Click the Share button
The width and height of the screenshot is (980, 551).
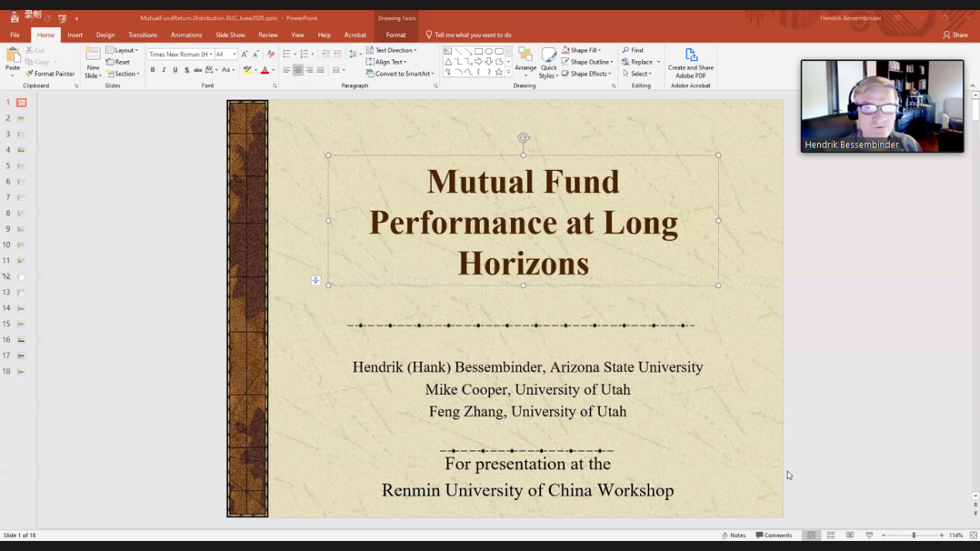click(x=955, y=35)
